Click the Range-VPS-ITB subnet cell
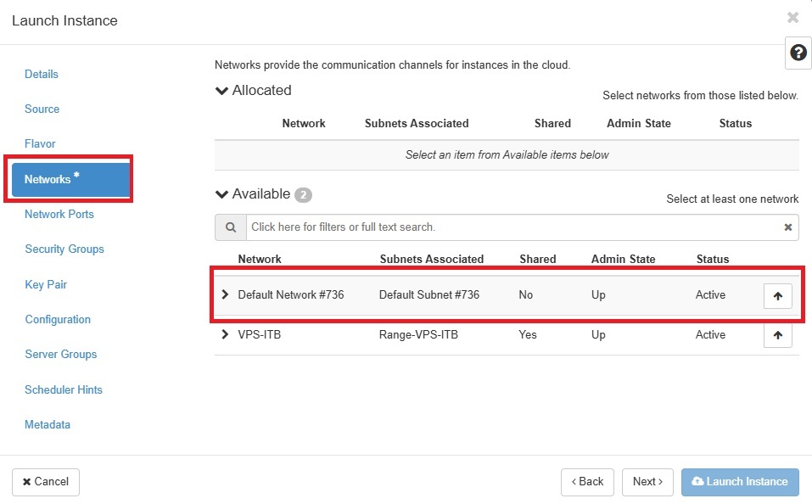This screenshot has height=504, width=812. 418,334
